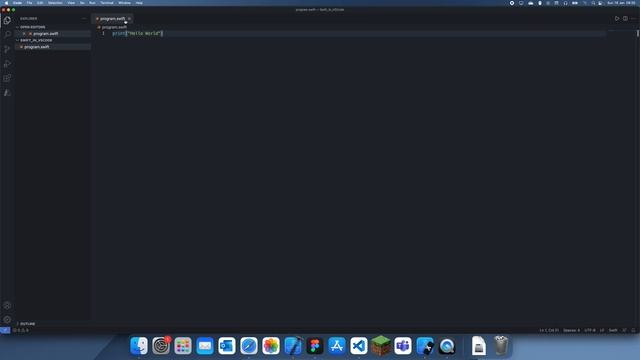
Task: Open Microsoft Teams from the dock
Action: click(403, 346)
